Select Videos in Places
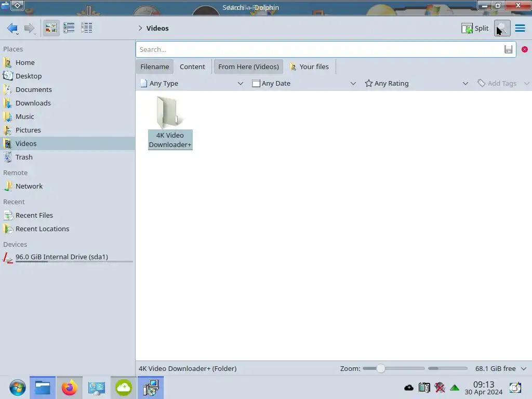This screenshot has width=532, height=399. tap(68, 143)
